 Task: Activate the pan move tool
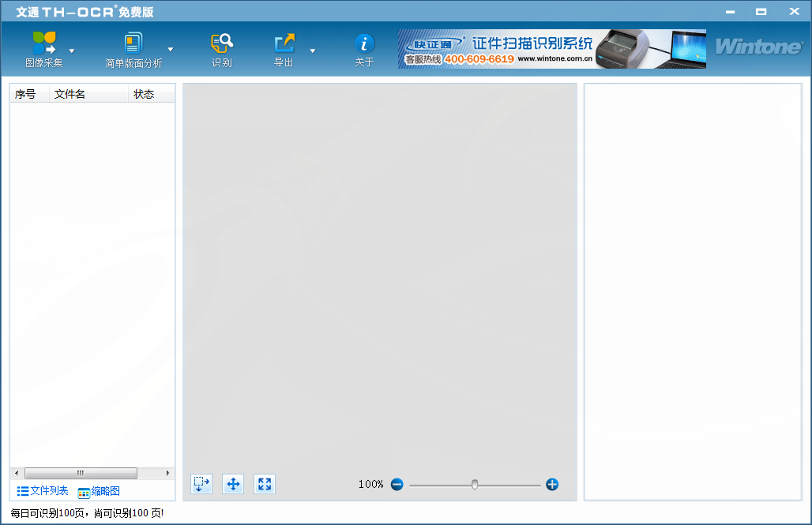[x=233, y=484]
